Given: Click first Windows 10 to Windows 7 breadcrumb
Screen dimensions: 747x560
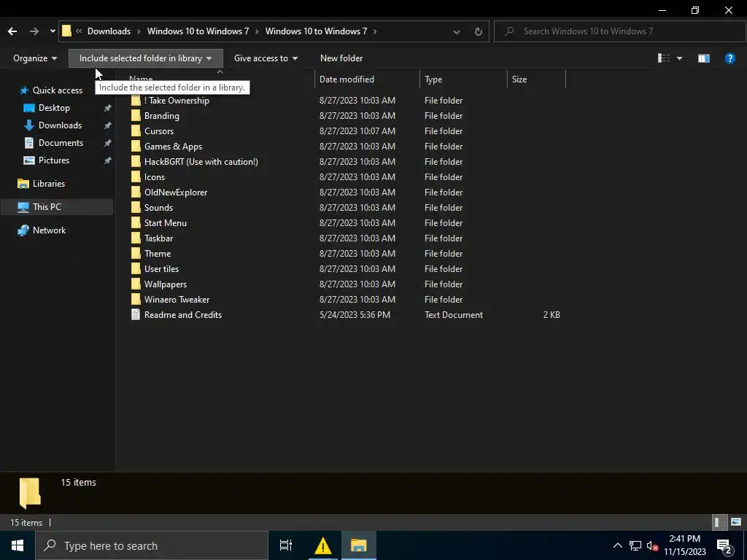Looking at the screenshot, I should pos(198,31).
